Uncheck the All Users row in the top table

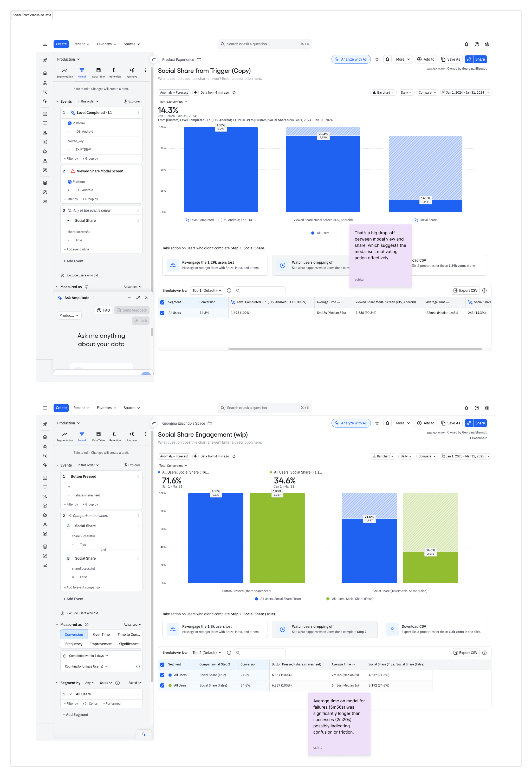tap(162, 313)
